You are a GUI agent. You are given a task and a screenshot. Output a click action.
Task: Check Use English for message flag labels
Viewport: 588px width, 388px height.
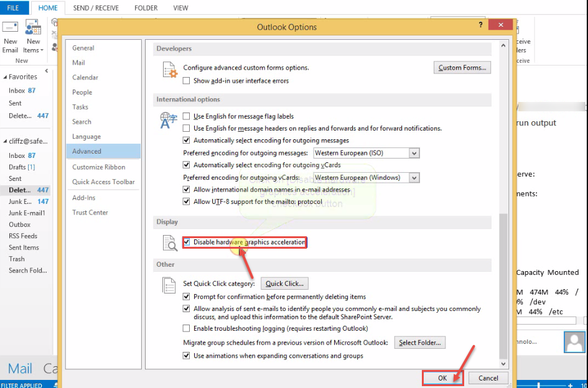(186, 116)
